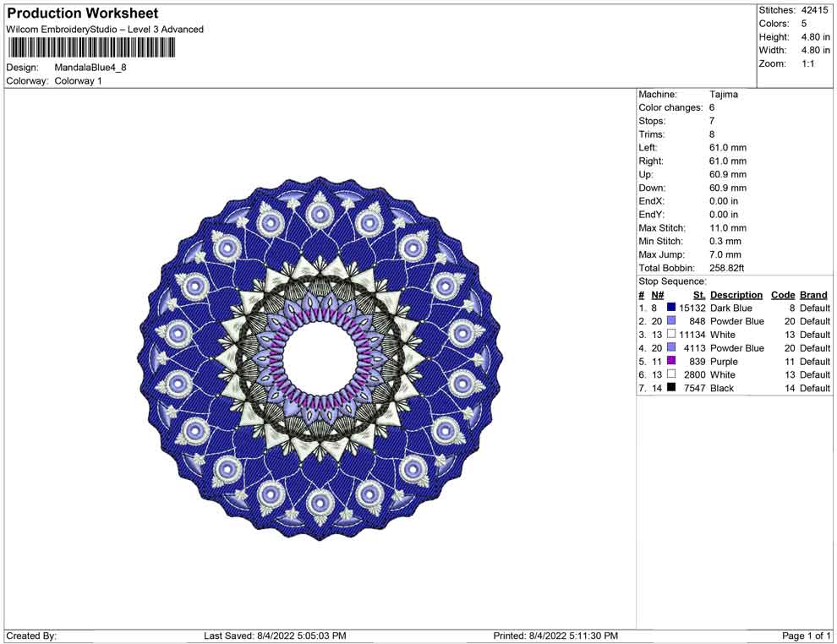
Task: Click the EndX value '0.00 in'
Action: [x=724, y=201]
